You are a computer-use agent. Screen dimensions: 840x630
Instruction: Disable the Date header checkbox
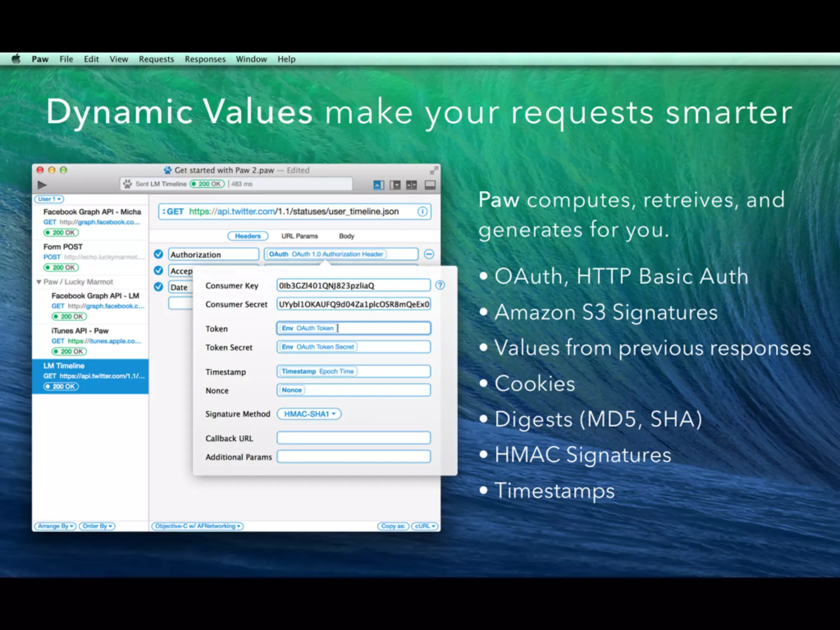coord(158,287)
